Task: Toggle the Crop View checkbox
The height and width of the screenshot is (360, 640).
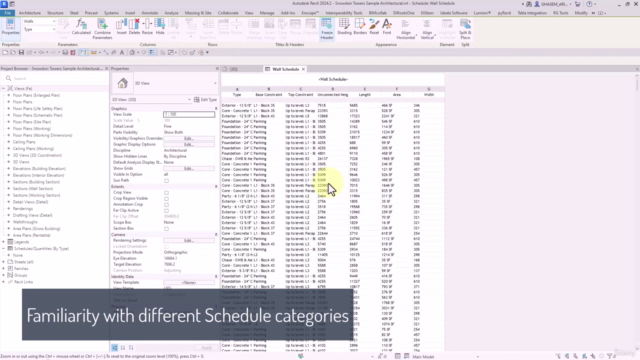Action: click(x=166, y=193)
